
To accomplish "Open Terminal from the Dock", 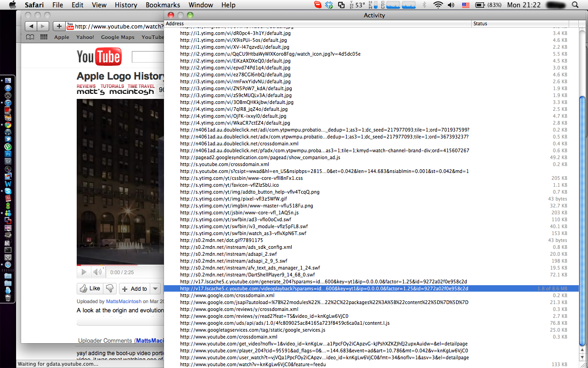I will (x=8, y=250).
